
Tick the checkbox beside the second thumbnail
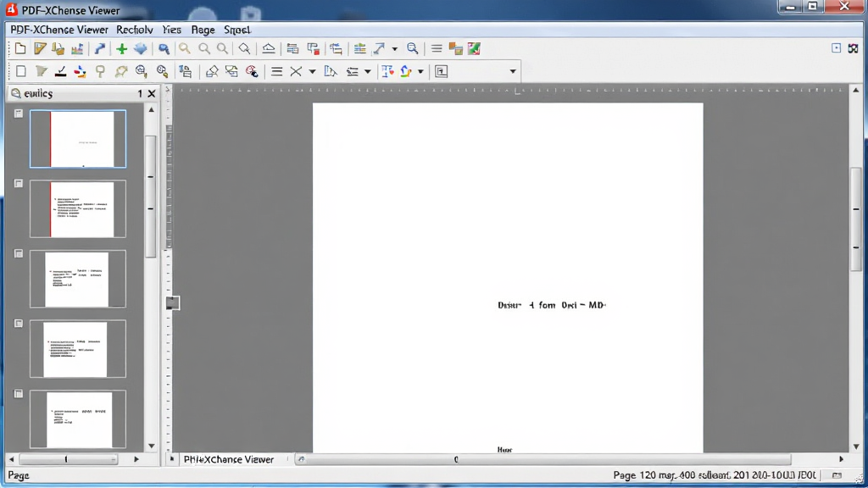click(x=19, y=183)
